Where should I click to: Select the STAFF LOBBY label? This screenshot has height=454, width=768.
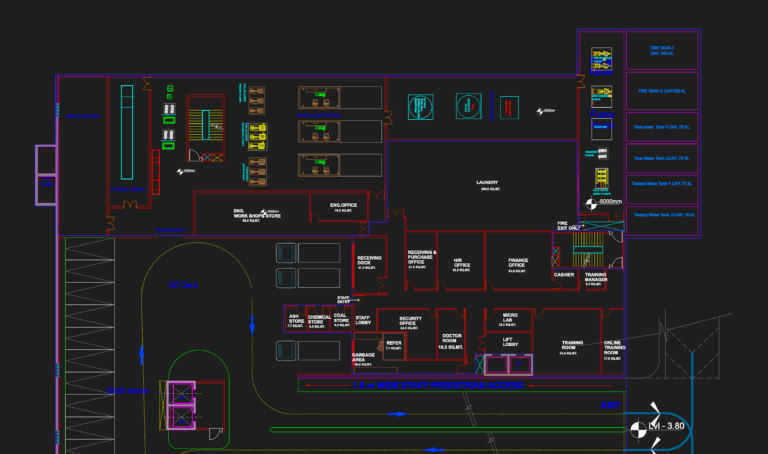pyautogui.click(x=363, y=320)
